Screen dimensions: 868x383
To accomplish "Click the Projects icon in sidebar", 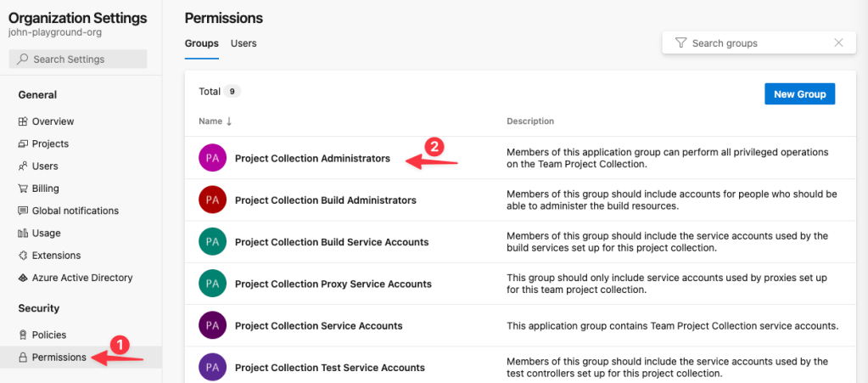I will coord(23,144).
